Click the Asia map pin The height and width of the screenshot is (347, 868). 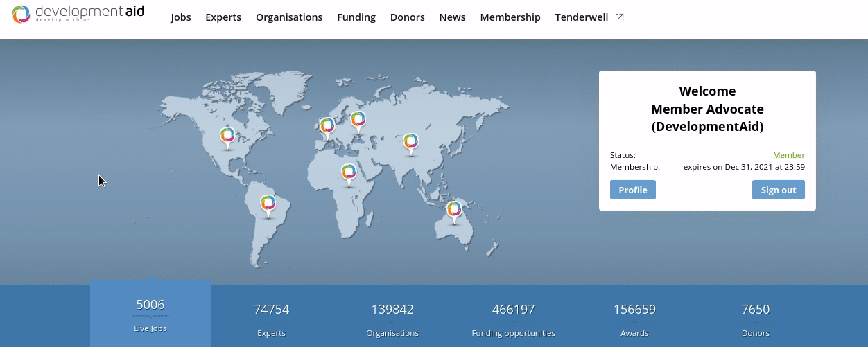[411, 143]
